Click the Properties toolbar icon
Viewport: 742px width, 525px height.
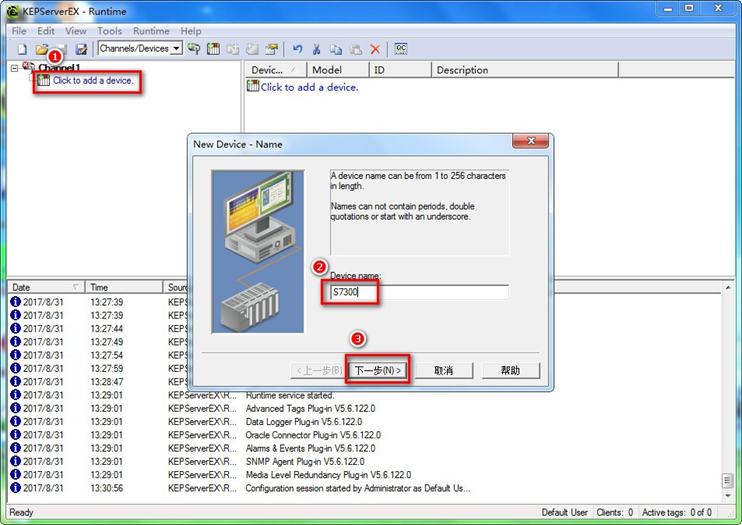click(272, 49)
